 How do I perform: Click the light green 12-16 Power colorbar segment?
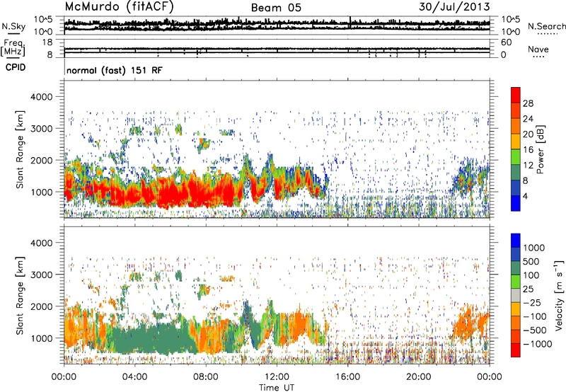[516, 157]
